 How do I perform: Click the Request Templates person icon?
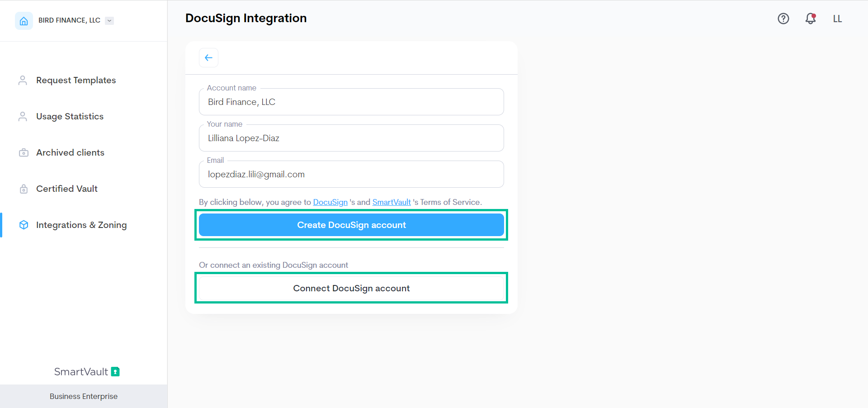[x=23, y=80]
